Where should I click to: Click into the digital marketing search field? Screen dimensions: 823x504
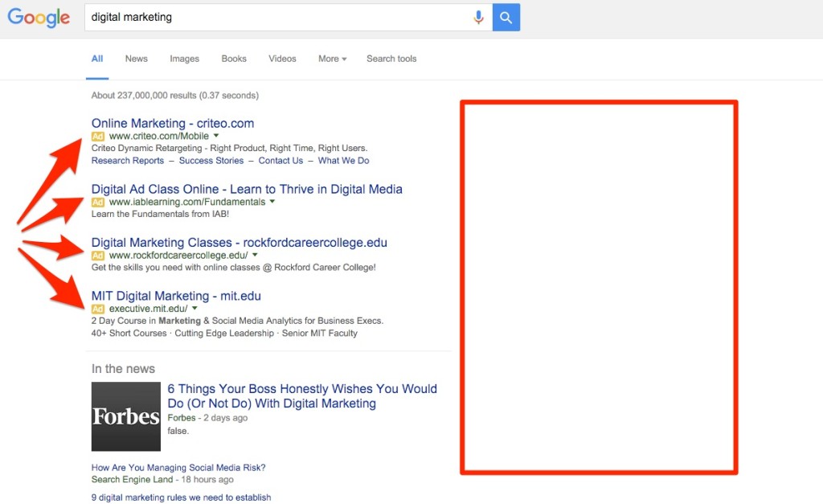point(273,17)
